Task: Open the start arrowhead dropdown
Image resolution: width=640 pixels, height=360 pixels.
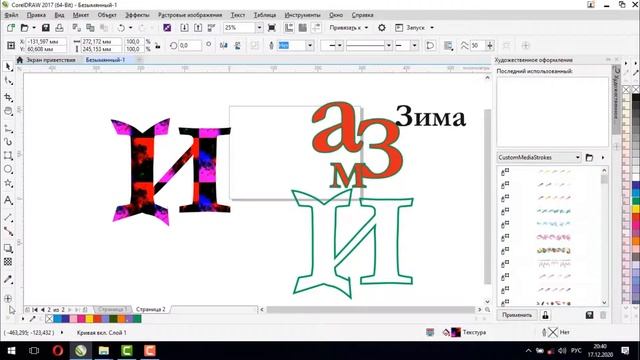Action: [x=340, y=46]
